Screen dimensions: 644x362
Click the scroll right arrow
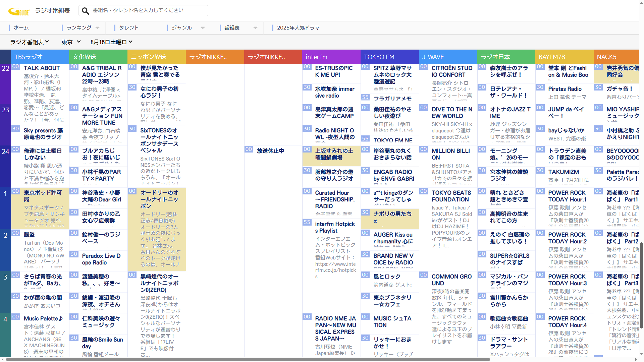(x=637, y=359)
